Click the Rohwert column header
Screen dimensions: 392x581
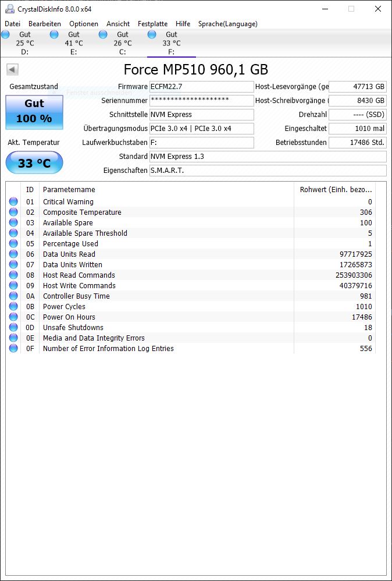[x=334, y=190]
